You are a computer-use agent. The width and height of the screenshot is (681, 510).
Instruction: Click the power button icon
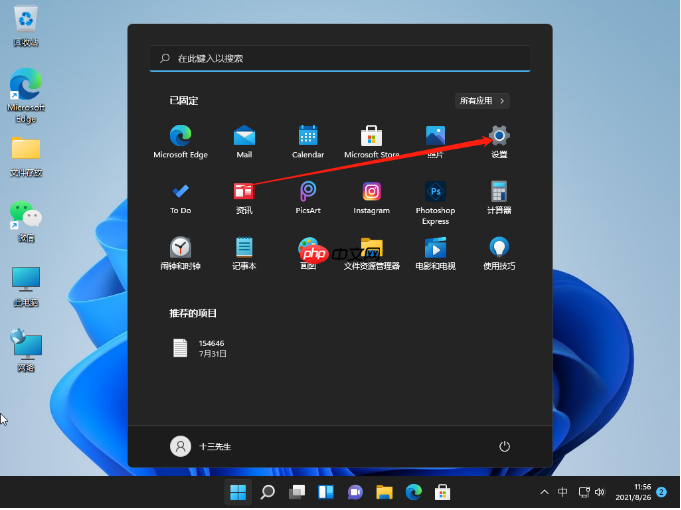(504, 447)
